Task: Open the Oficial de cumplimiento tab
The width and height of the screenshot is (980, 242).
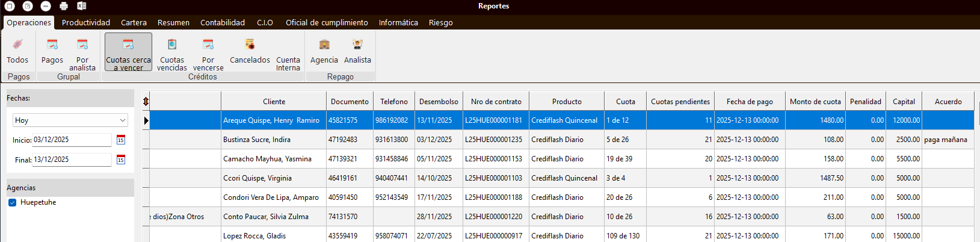Action: tap(327, 23)
